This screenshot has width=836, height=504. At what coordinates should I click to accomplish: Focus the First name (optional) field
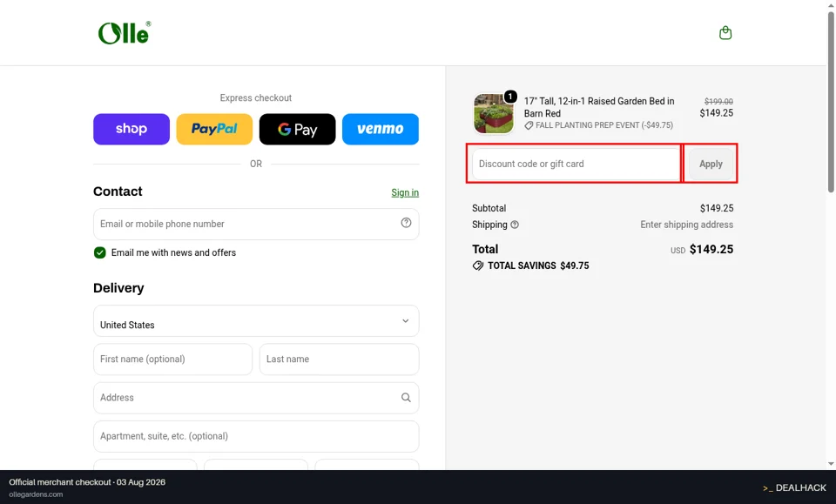(x=172, y=360)
